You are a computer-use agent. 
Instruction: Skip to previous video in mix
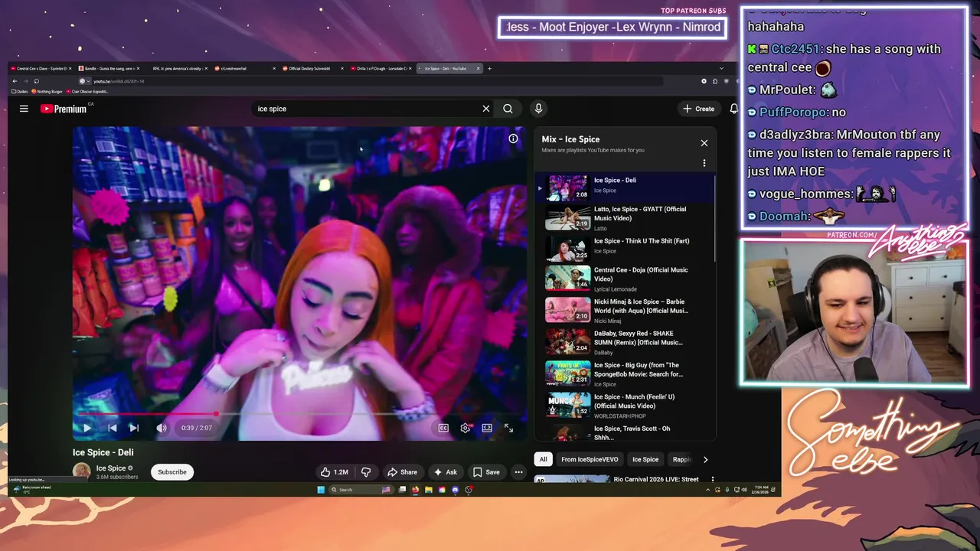112,428
